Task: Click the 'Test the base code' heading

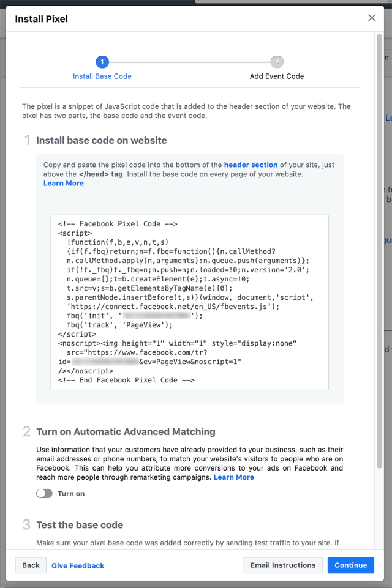Action: click(80, 524)
